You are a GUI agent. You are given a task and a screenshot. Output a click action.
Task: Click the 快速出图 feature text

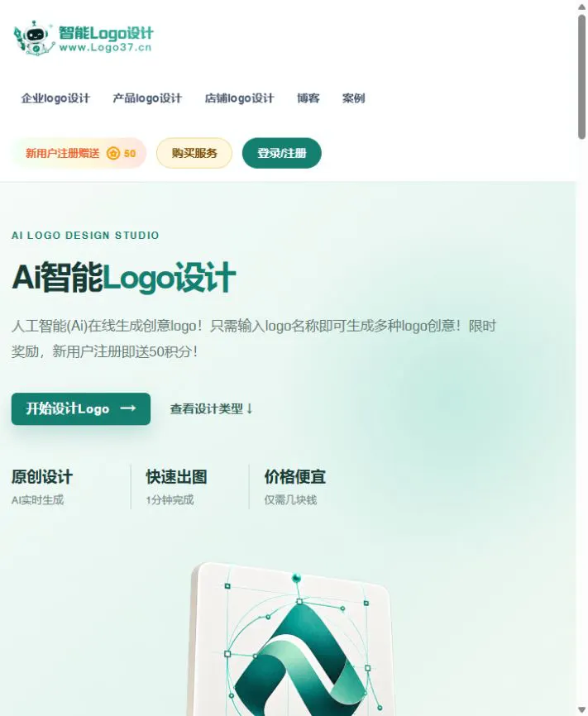(x=177, y=477)
